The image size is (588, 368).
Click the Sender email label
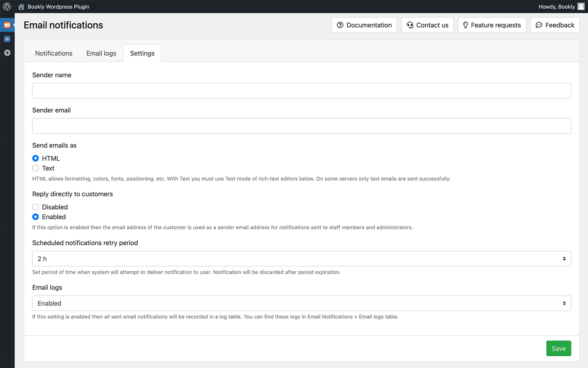(x=51, y=110)
